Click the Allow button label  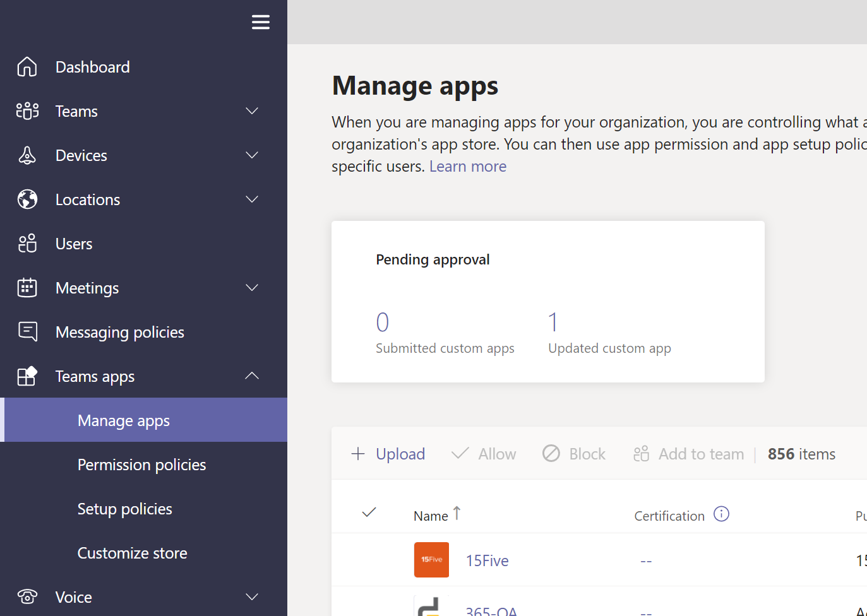(497, 454)
